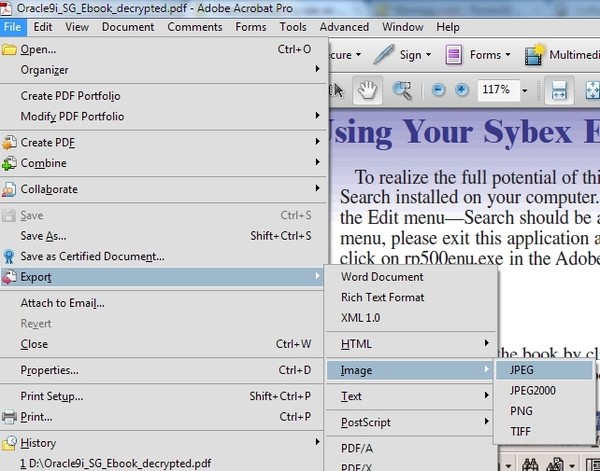Screen dimensions: 600x471
Task: Export as Word Document
Action: click(x=411, y=277)
